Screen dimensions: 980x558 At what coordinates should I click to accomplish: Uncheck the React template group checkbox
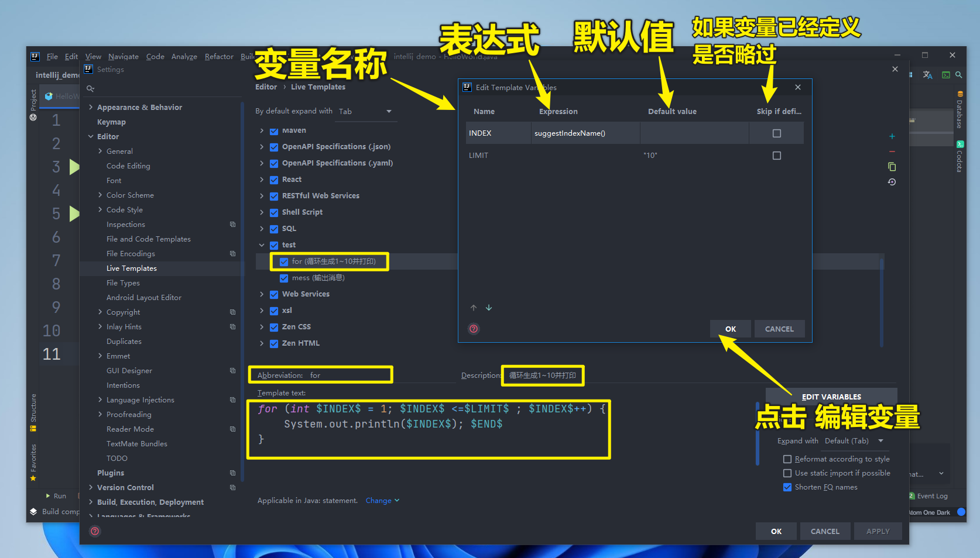274,180
